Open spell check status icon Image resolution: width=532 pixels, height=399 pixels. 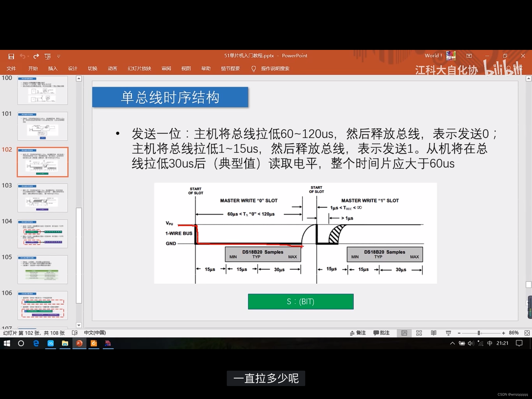click(x=75, y=333)
